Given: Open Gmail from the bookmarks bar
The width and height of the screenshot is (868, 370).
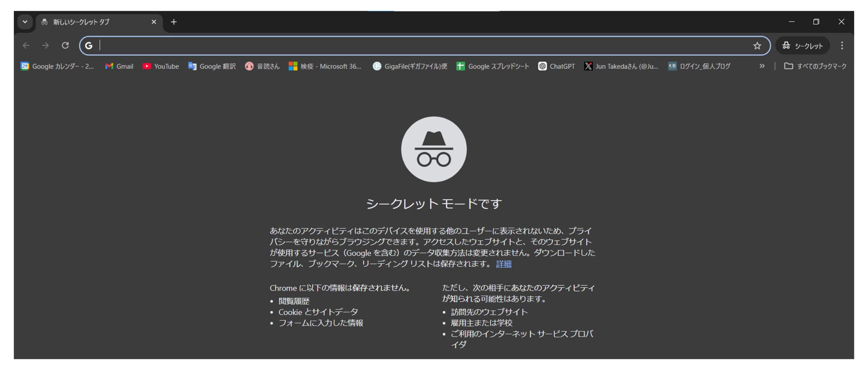Looking at the screenshot, I should [119, 66].
